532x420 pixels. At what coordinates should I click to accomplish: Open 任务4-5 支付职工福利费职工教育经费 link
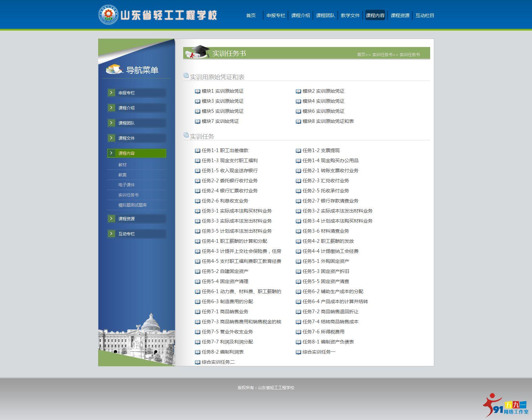(241, 262)
